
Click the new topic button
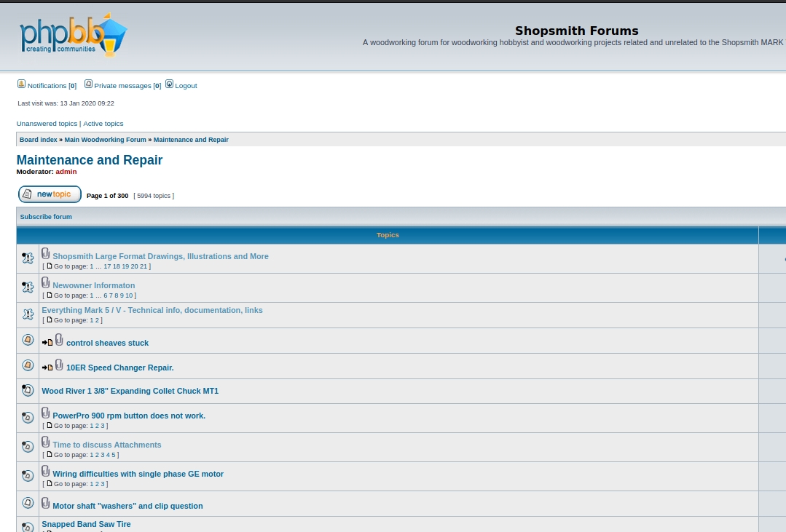[50, 194]
